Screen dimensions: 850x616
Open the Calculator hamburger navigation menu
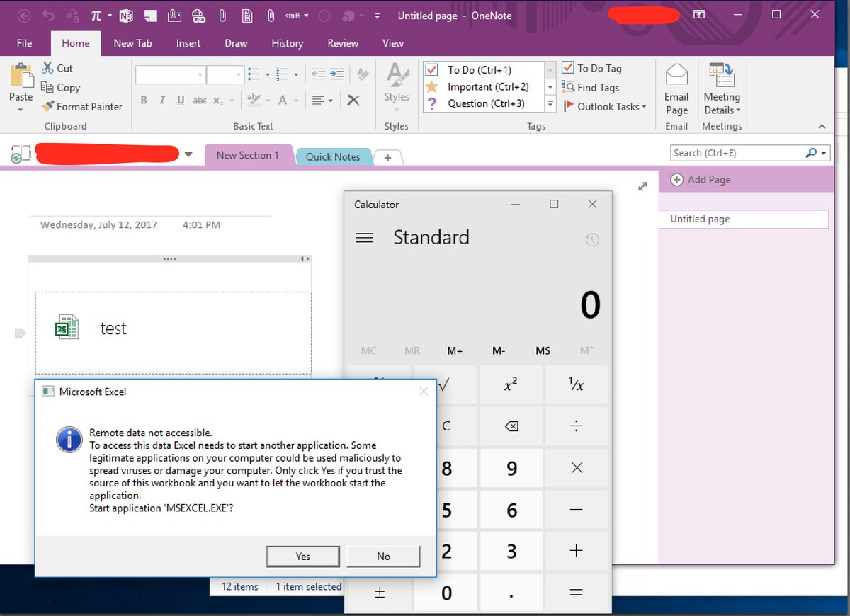coord(364,238)
